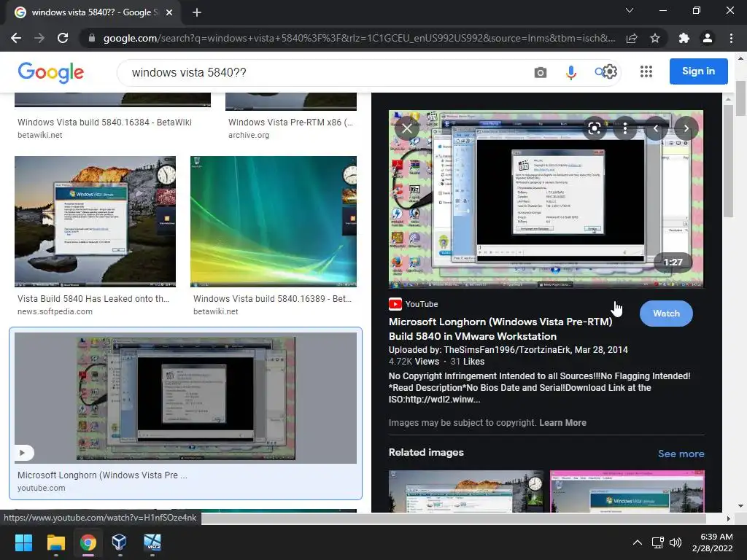The image size is (747, 560).
Task: Click the first related image thumbnail
Action: point(466,491)
